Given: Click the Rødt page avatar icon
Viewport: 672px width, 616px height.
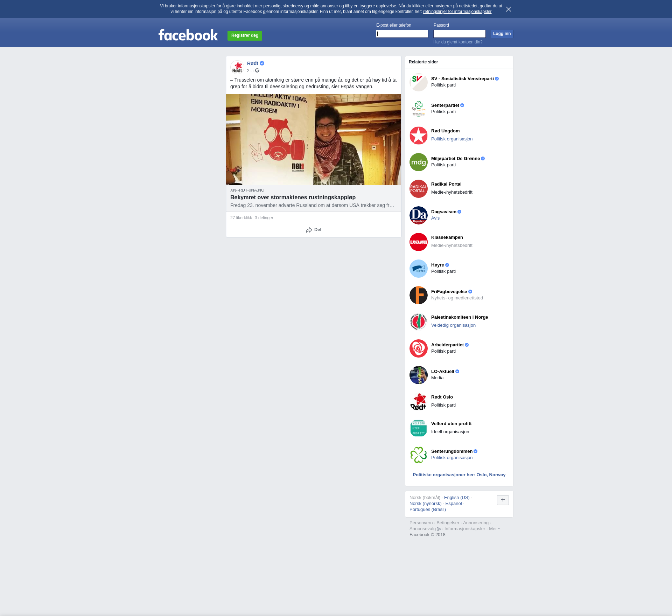Looking at the screenshot, I should [x=237, y=67].
